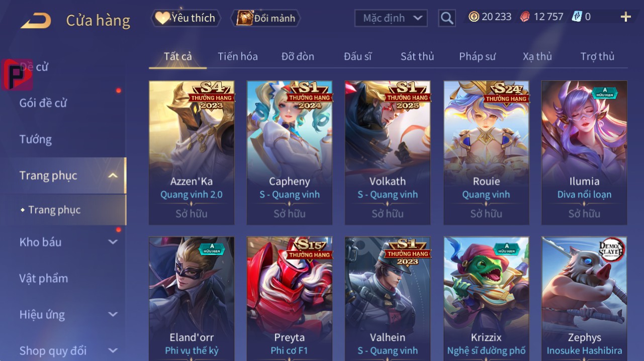The image size is (644, 361).
Task: Tap the back arrow icon
Action: [x=36, y=21]
